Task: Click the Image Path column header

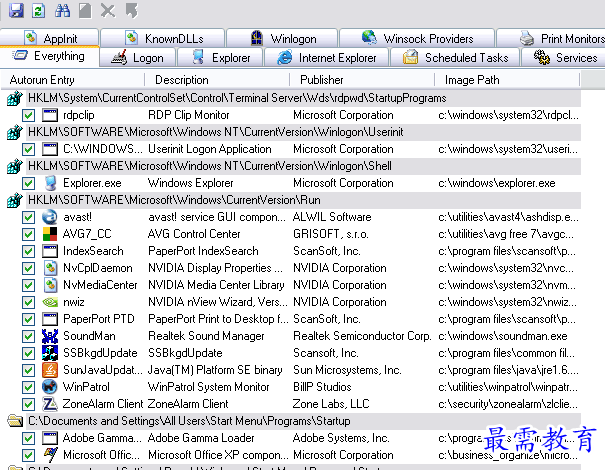Action: point(472,79)
